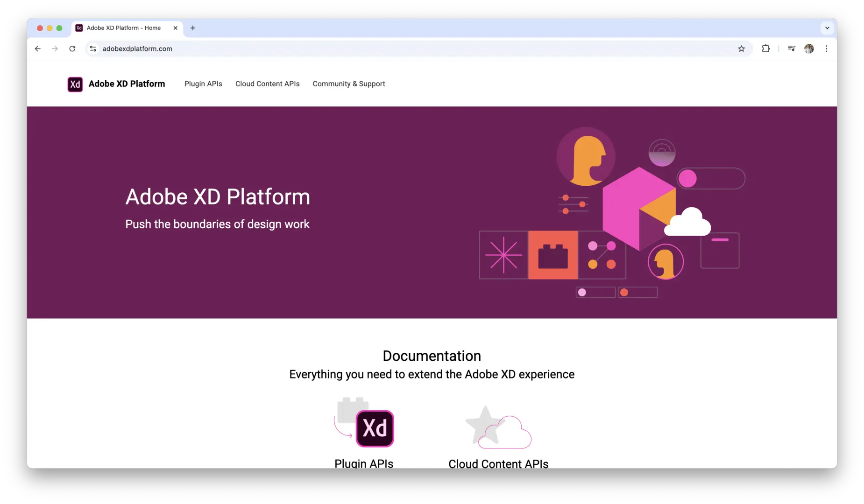Open the Adobe XD Platform home link
The image size is (864, 504).
point(127,84)
